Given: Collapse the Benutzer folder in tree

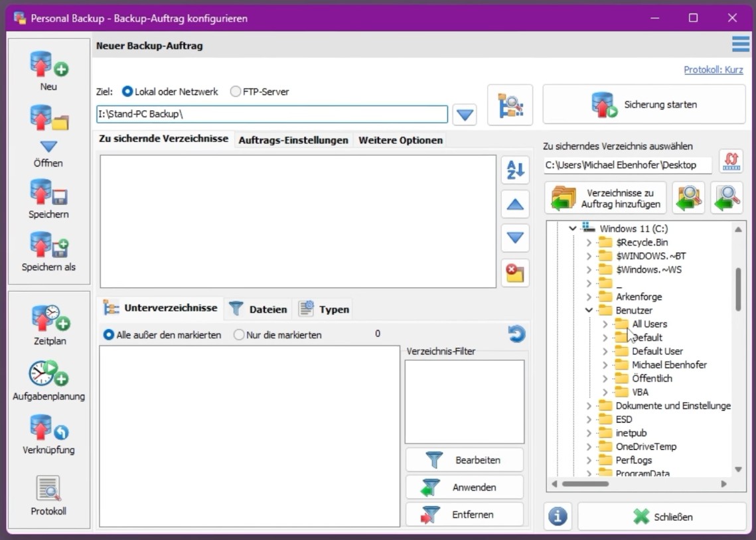Looking at the screenshot, I should [589, 310].
